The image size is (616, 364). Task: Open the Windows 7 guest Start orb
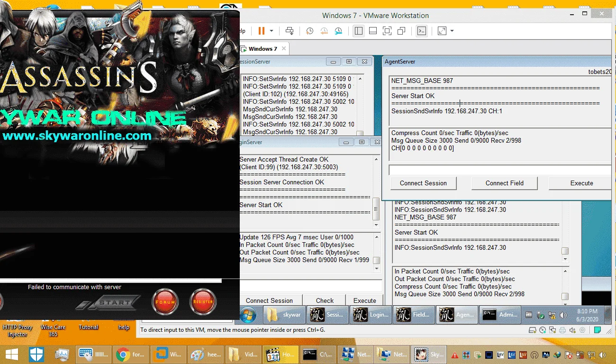point(248,314)
